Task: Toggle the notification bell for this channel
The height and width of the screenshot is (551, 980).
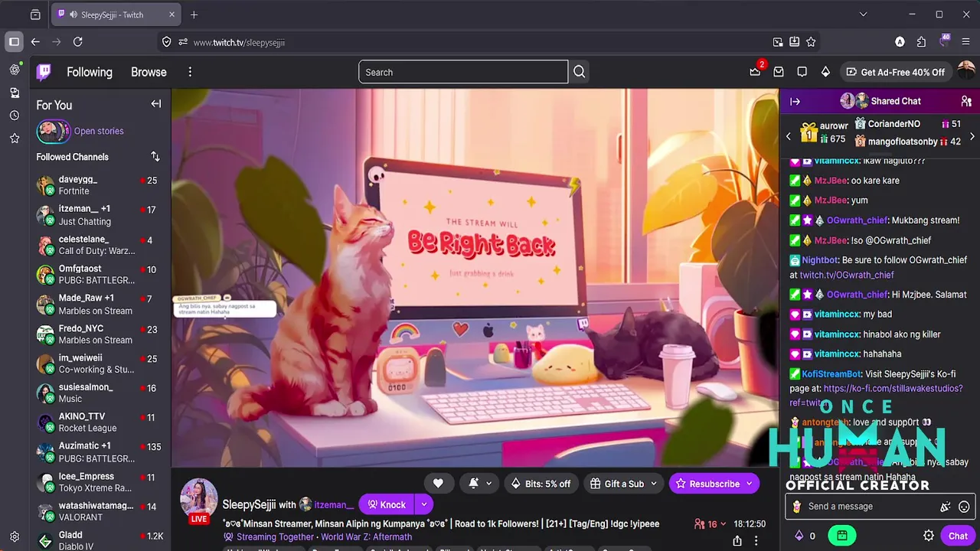Action: (473, 484)
